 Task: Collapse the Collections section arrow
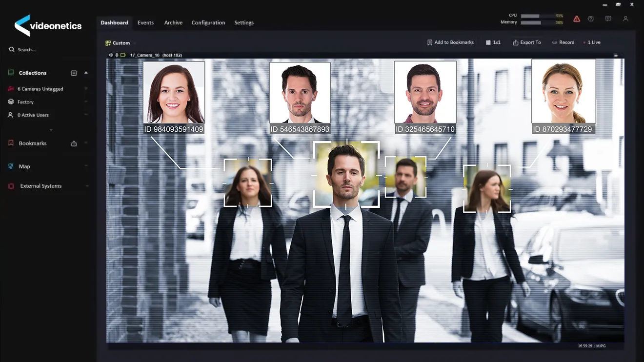(x=86, y=73)
